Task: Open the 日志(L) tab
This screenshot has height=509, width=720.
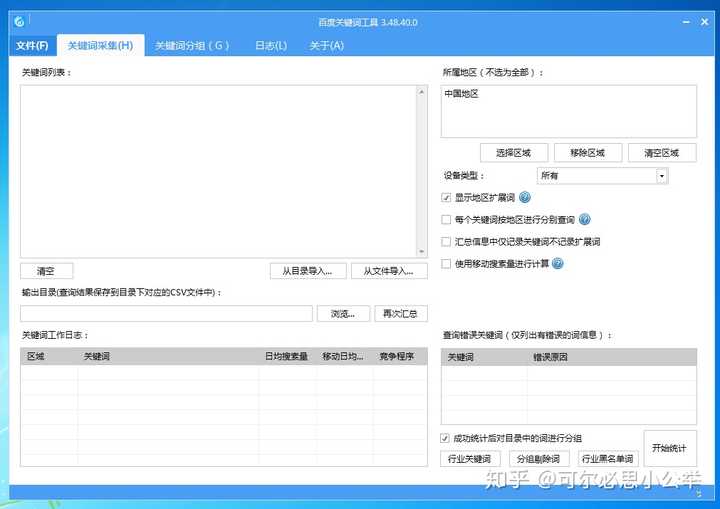Action: [271, 45]
